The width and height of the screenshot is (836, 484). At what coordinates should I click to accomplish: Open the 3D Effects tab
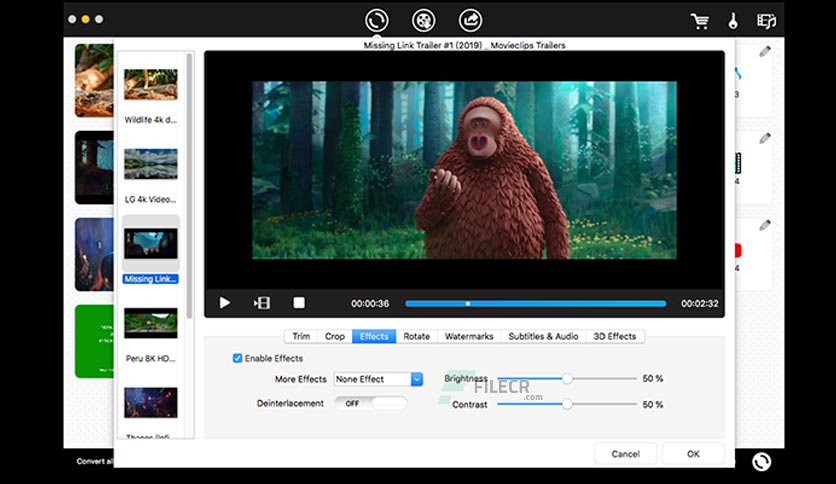tap(615, 336)
